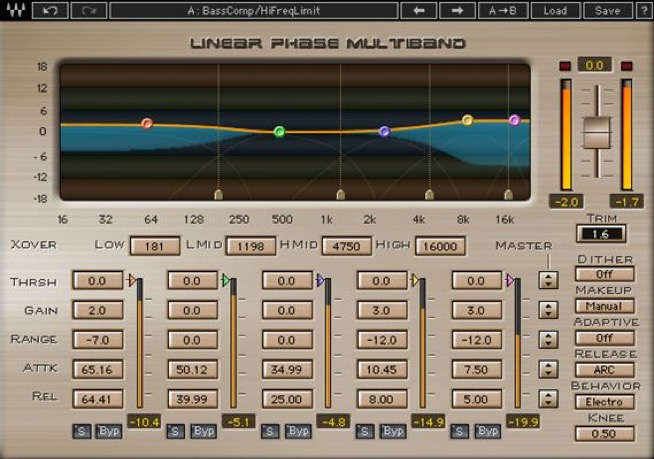Click the Low crossover frequency field 181
Viewport: 654px width, 459px height.
(154, 246)
